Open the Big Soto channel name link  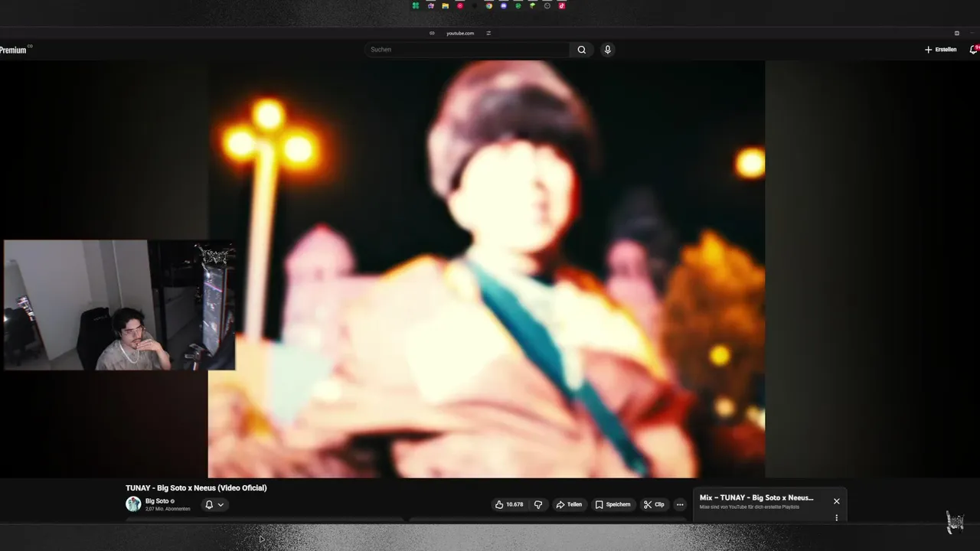[157, 501]
